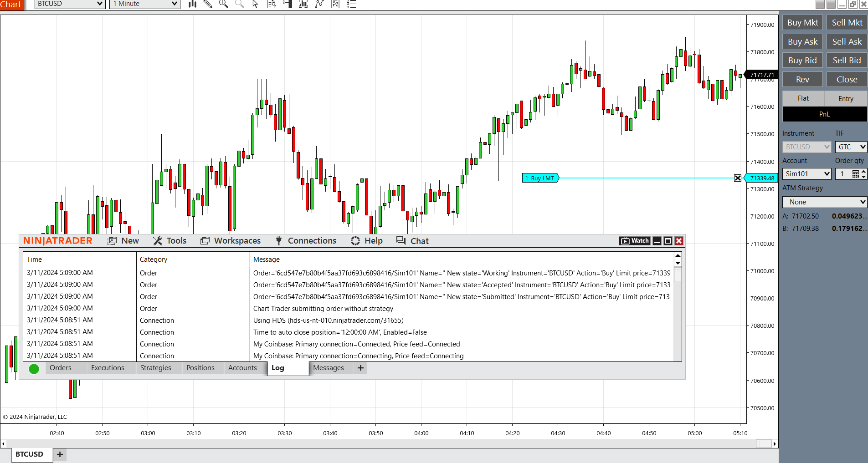The height and width of the screenshot is (463, 868).
Task: Add a new chart tab next to BTCUSD
Action: click(60, 454)
